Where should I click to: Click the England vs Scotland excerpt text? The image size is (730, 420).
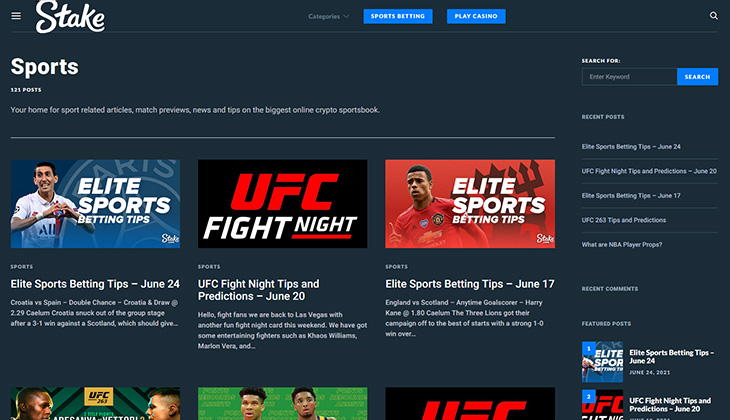click(x=464, y=318)
